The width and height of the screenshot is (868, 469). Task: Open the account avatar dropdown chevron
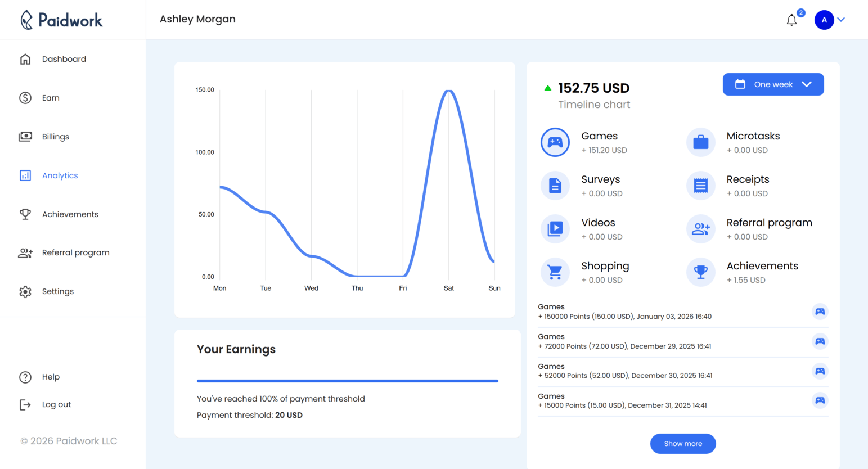pos(842,20)
